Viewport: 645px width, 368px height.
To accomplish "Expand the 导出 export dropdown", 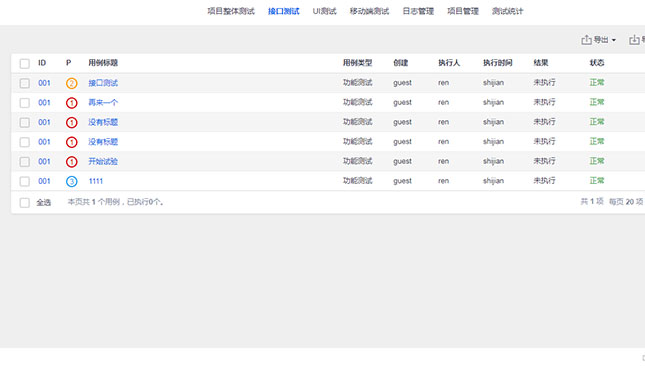I will (598, 40).
